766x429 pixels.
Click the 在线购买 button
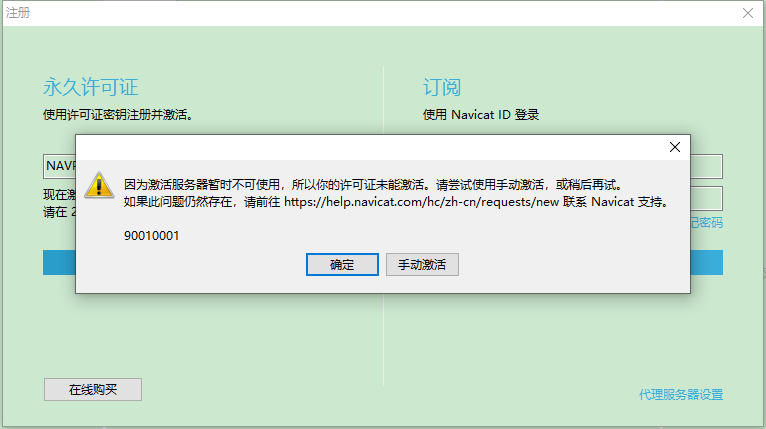click(93, 389)
